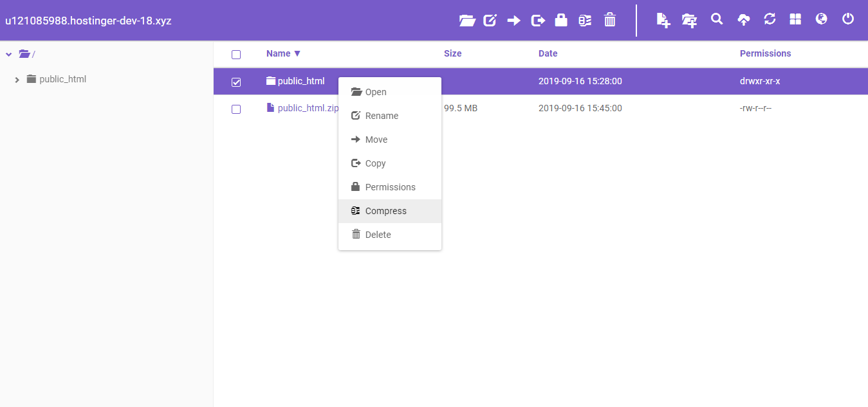Image resolution: width=868 pixels, height=407 pixels.
Task: Log out with the power icon
Action: click(848, 19)
